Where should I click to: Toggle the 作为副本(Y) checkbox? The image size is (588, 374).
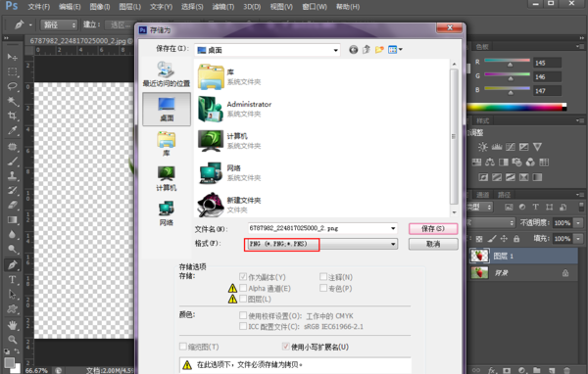pos(243,277)
